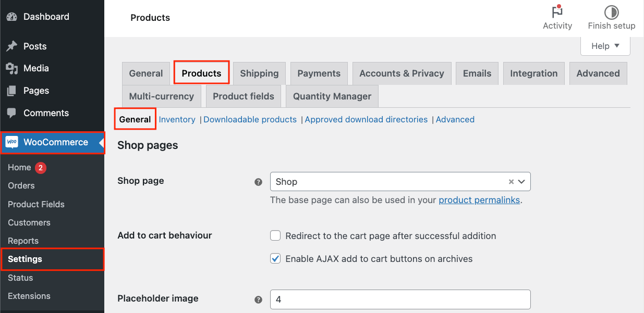Click the Posts pushpin icon
644x313 pixels.
[x=11, y=46]
